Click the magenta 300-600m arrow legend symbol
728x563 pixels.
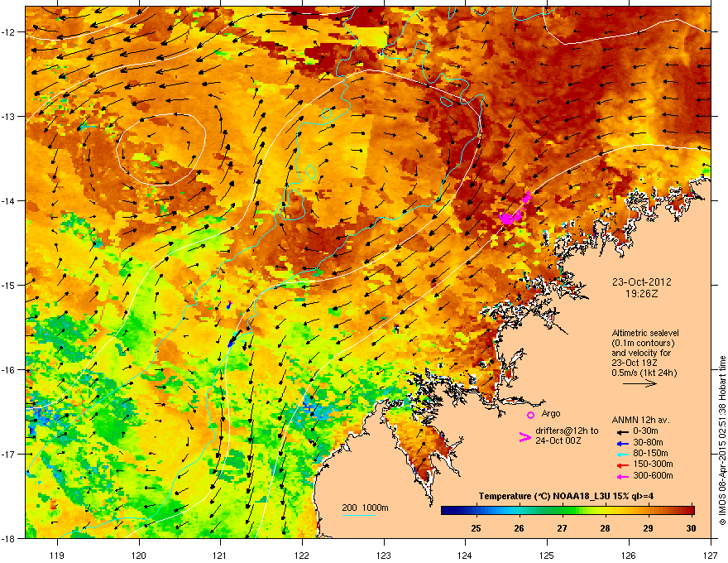622,476
